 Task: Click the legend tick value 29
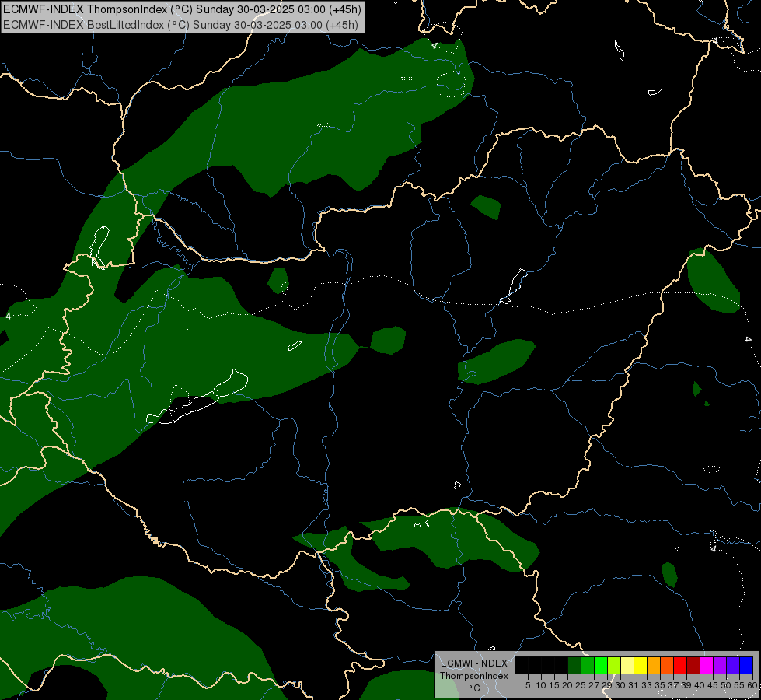point(607,685)
